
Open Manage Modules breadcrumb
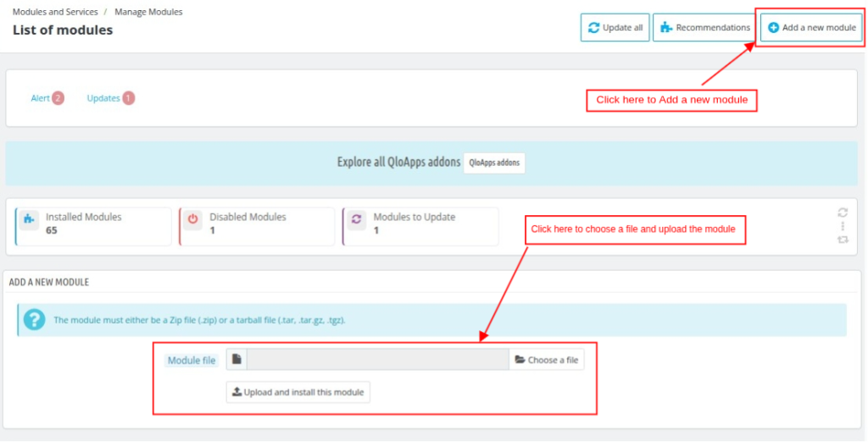148,12
